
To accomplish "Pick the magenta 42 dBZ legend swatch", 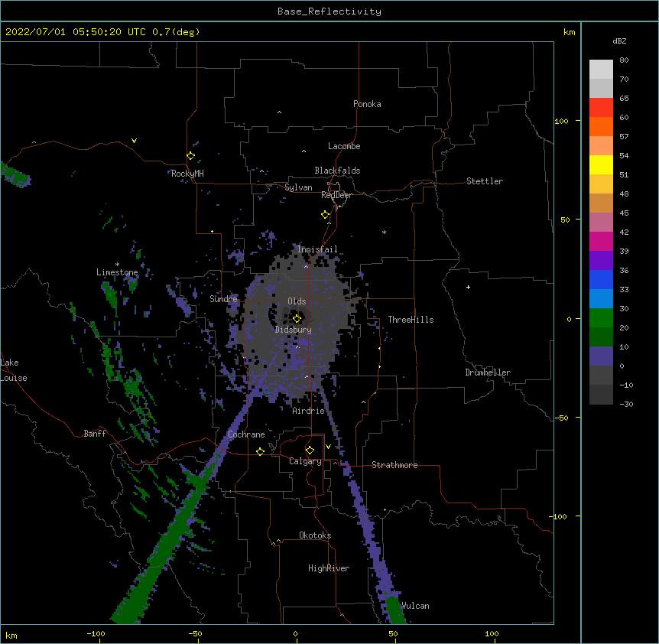I will pyautogui.click(x=601, y=241).
